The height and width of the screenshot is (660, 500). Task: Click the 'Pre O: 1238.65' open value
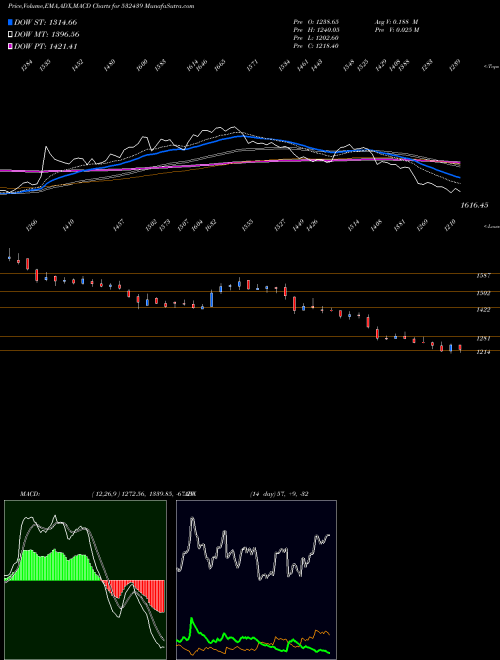pyautogui.click(x=316, y=21)
